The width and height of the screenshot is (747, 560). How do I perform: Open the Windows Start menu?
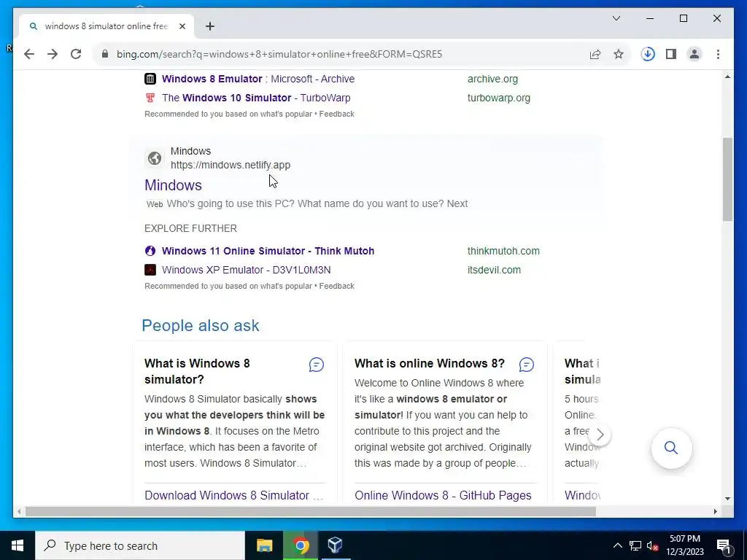[18, 545]
